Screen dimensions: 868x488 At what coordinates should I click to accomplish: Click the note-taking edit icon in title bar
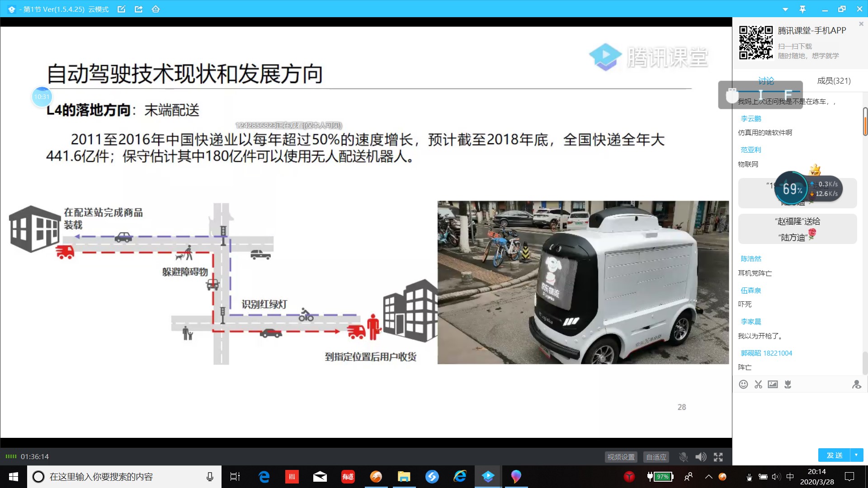pyautogui.click(x=121, y=9)
